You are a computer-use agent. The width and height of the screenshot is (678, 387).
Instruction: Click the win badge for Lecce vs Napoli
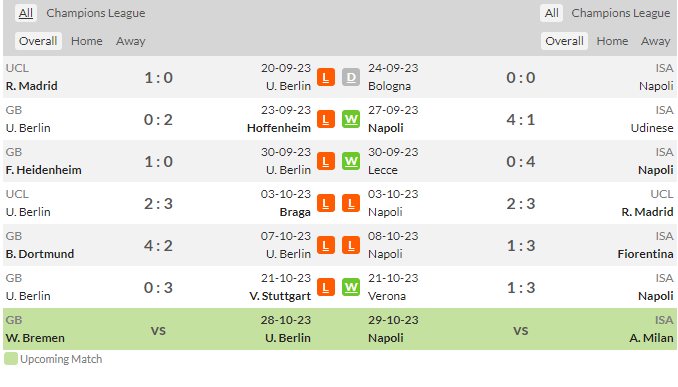[351, 161]
